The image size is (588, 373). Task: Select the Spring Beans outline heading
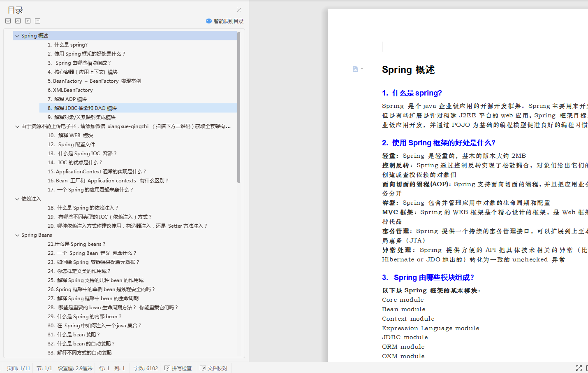tap(37, 235)
